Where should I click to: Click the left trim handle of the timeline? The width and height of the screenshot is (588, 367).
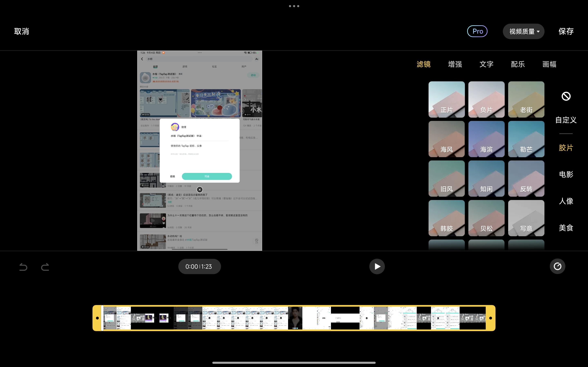click(x=97, y=318)
